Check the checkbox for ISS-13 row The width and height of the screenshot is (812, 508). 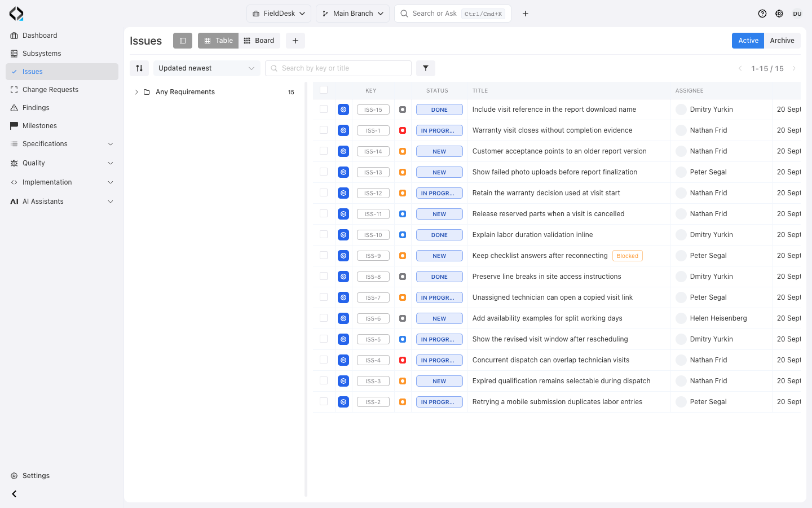point(324,172)
